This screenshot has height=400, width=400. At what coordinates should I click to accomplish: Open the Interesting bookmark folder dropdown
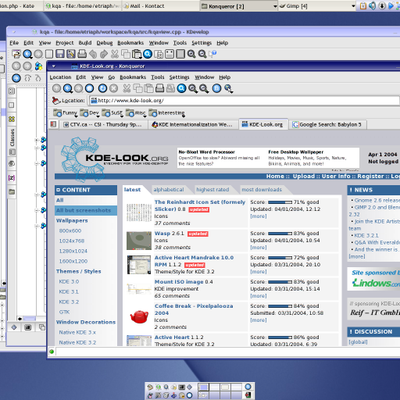click(x=167, y=113)
